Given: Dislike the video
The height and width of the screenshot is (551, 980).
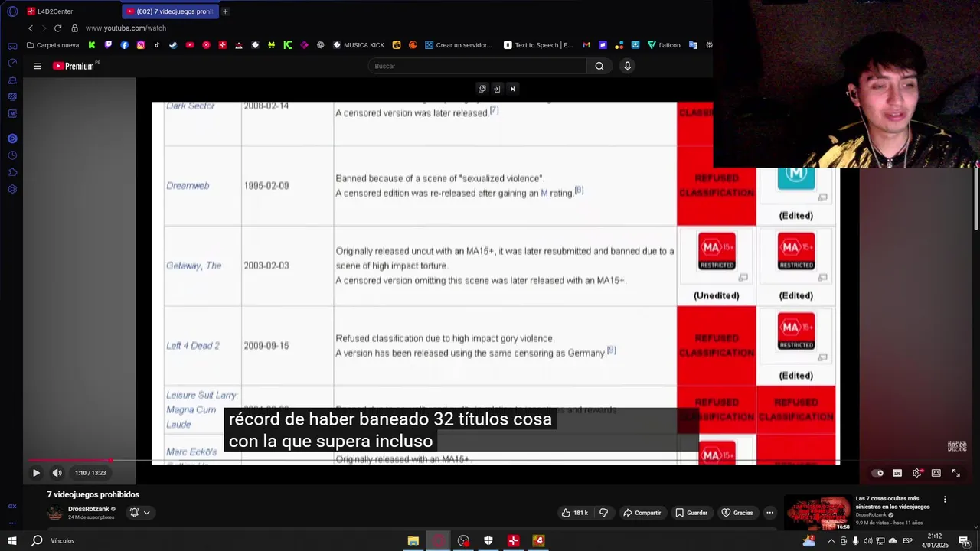Looking at the screenshot, I should point(603,513).
